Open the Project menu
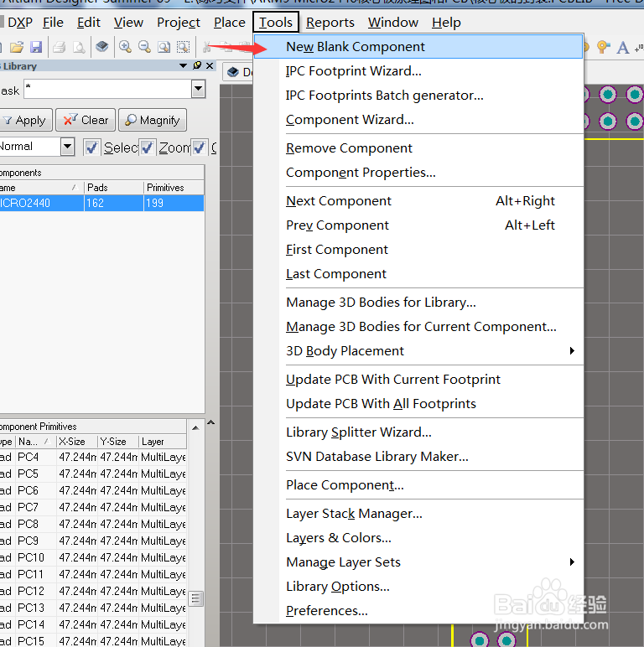The width and height of the screenshot is (644, 647). pyautogui.click(x=179, y=23)
